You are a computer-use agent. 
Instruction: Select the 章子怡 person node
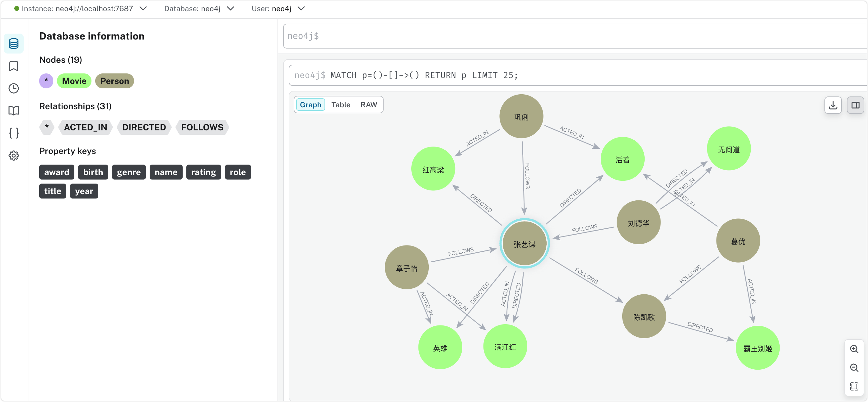406,268
